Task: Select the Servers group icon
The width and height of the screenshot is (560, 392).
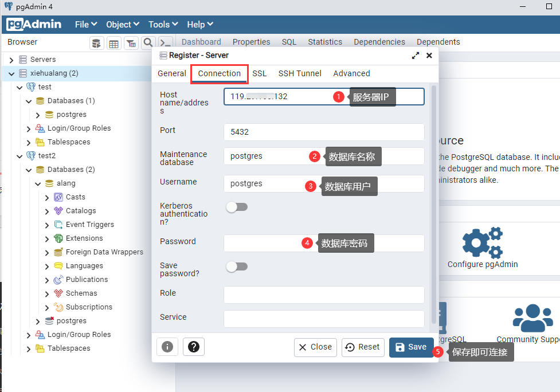Action: 23,59
